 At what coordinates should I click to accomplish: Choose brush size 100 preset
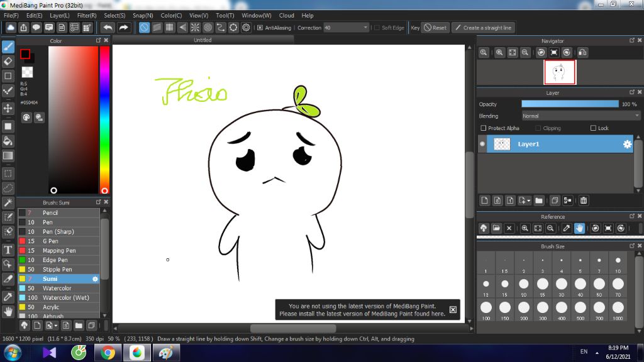(486, 310)
